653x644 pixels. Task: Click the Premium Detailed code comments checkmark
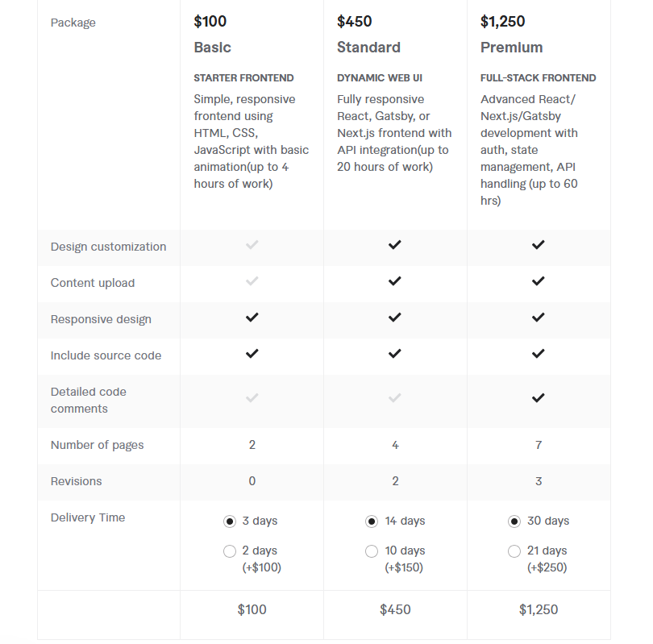click(x=538, y=398)
